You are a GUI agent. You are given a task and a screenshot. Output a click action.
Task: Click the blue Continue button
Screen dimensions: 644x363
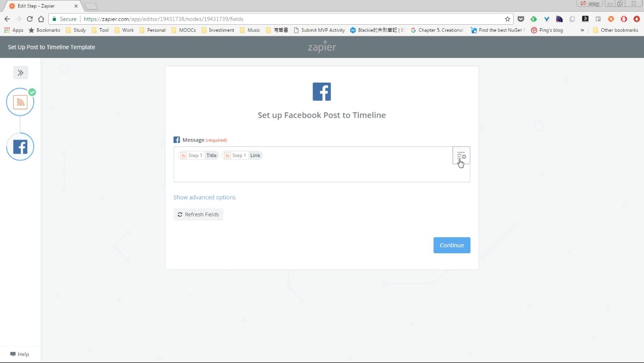click(452, 245)
